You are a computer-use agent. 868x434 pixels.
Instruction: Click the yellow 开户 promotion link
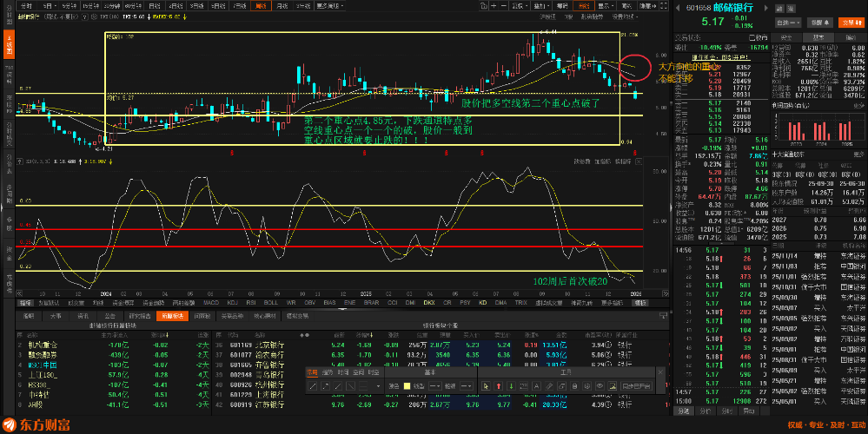coord(719,57)
